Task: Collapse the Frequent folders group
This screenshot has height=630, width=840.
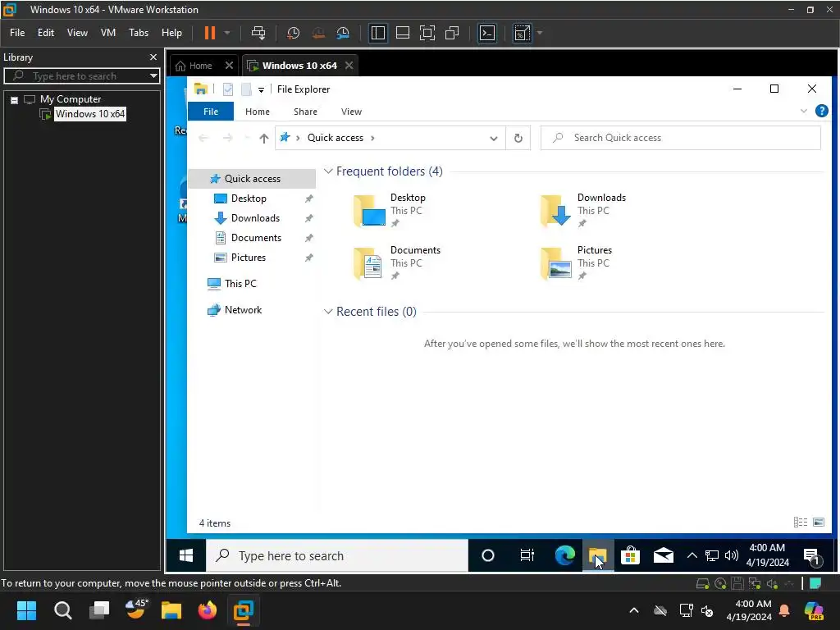Action: [328, 171]
